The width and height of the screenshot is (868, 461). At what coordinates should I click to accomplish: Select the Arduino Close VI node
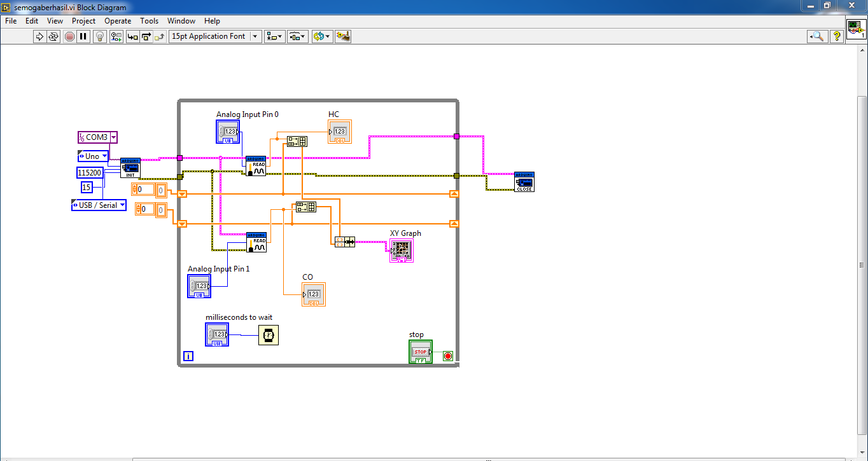pos(524,181)
